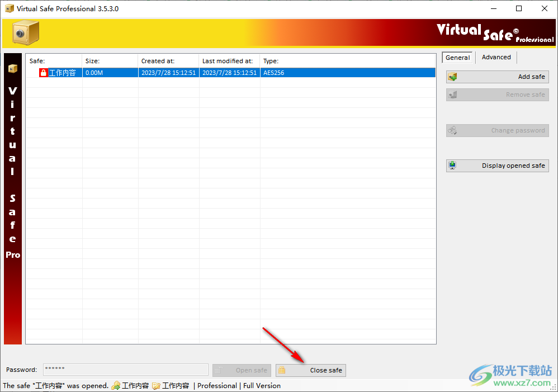
Task: Click the Close safe button
Action: [x=311, y=370]
